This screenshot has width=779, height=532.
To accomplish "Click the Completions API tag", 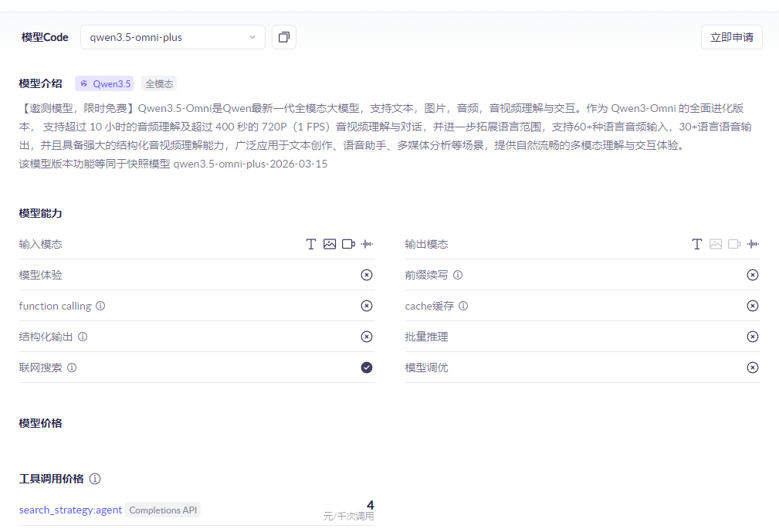I will pos(163,510).
